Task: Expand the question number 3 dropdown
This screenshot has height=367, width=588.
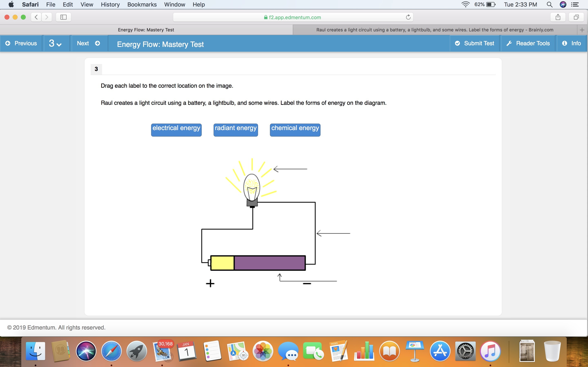Action: 55,43
